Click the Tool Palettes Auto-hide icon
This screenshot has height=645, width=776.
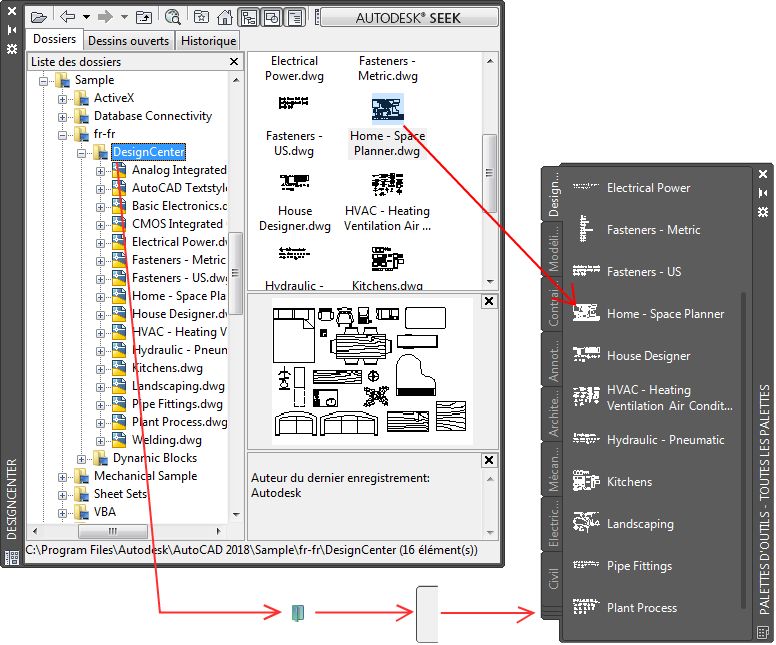[763, 193]
